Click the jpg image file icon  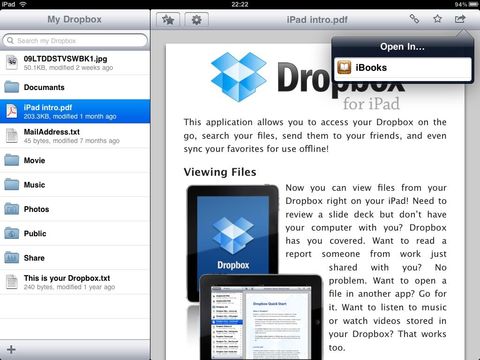tap(12, 63)
